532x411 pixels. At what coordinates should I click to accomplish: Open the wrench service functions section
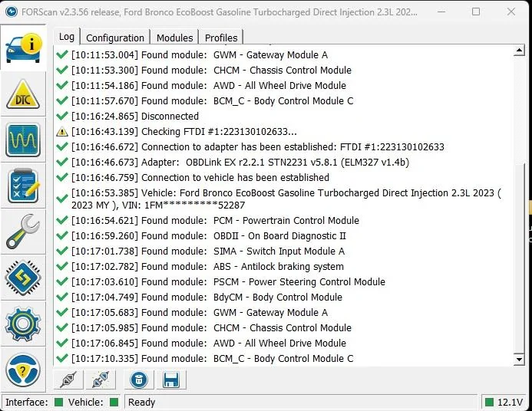tap(23, 232)
